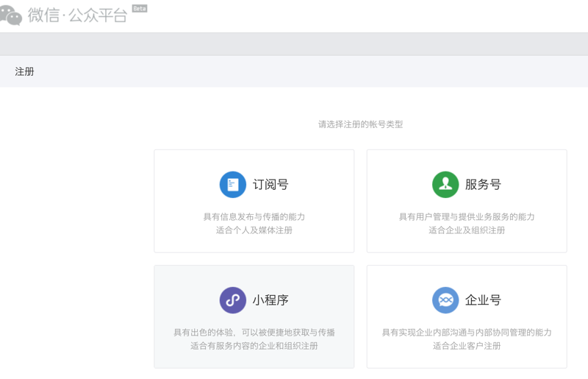This screenshot has height=379, width=588.
Task: Click 订阅号 description about 信息发布与传播
Action: [x=254, y=217]
